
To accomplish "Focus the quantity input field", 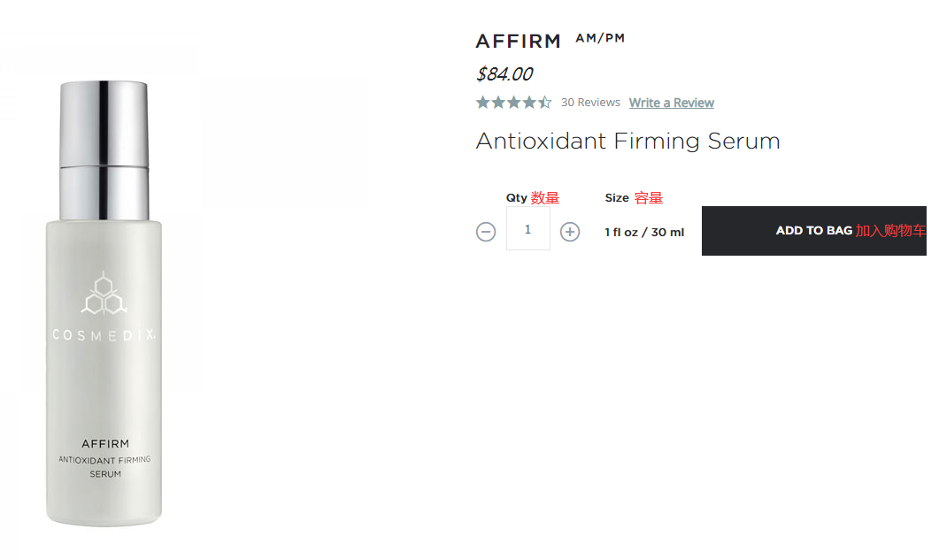I will (x=528, y=229).
